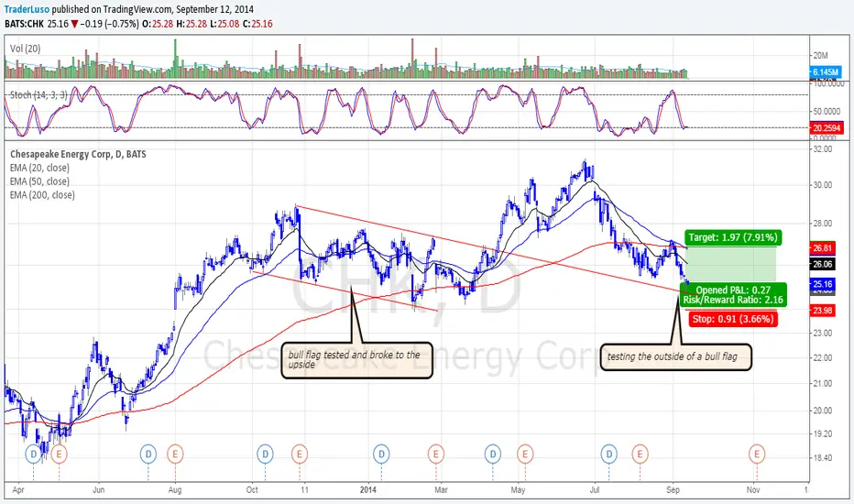This screenshot has height=504, width=854.
Task: Click the 18.40 price axis label
Action: click(x=823, y=458)
